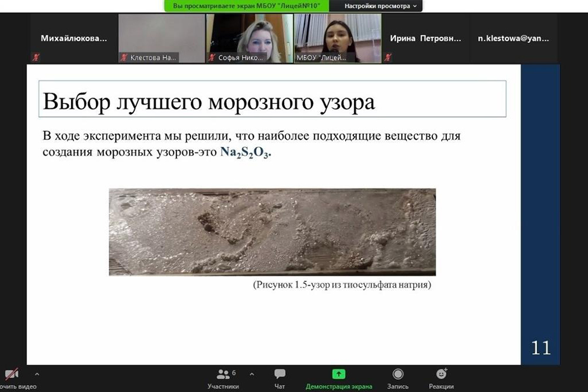Select the n.klestowa@yan... participant tile
Screen dimensions: 588x392
pos(513,38)
